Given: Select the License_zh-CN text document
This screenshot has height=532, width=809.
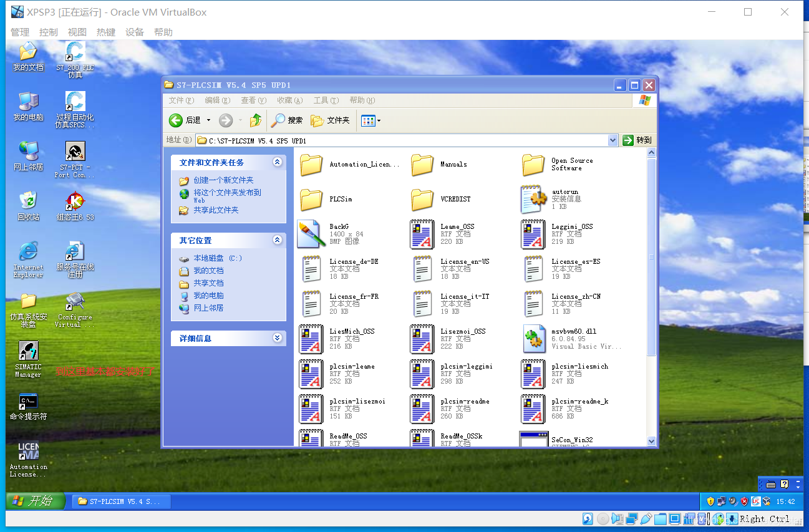Looking at the screenshot, I should point(561,304).
